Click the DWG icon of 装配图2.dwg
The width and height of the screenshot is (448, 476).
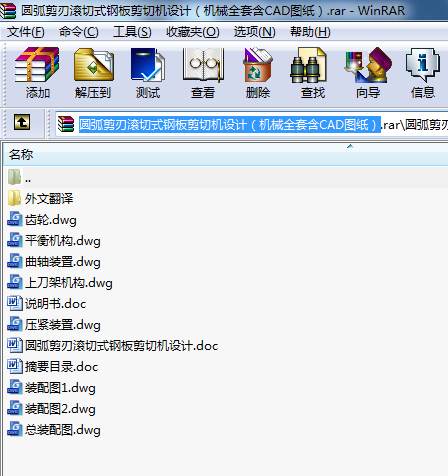15,408
